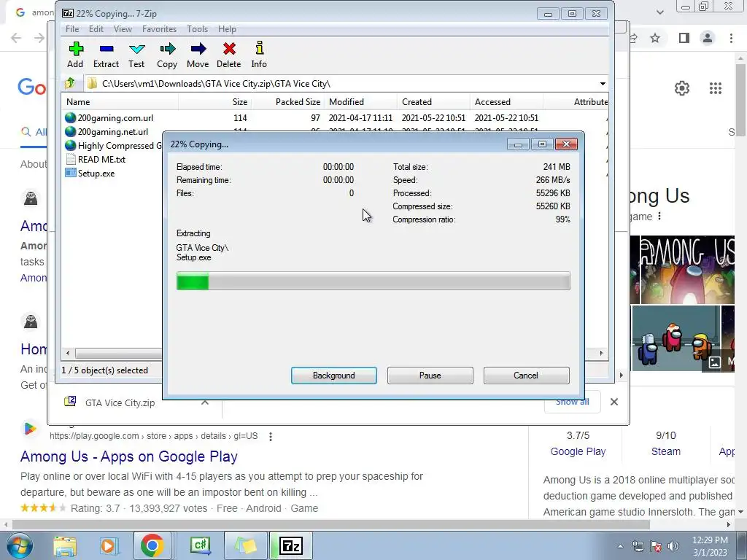Select the Highly Compressed file row
Screen dimensions: 747x560
[x=112, y=145]
